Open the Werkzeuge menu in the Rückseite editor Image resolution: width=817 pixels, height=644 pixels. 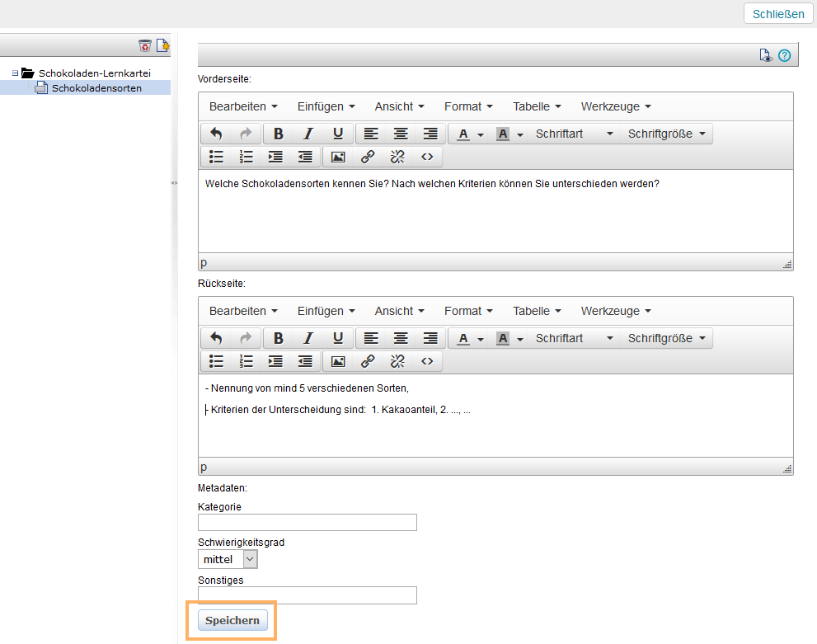[x=615, y=311]
